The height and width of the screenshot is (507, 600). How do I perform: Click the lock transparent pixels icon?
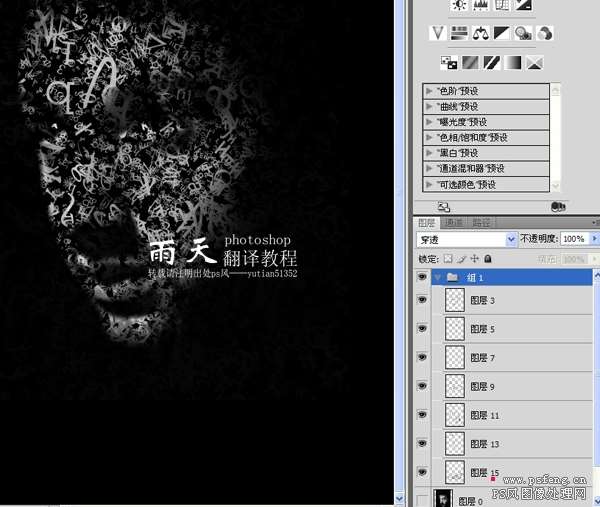448,259
